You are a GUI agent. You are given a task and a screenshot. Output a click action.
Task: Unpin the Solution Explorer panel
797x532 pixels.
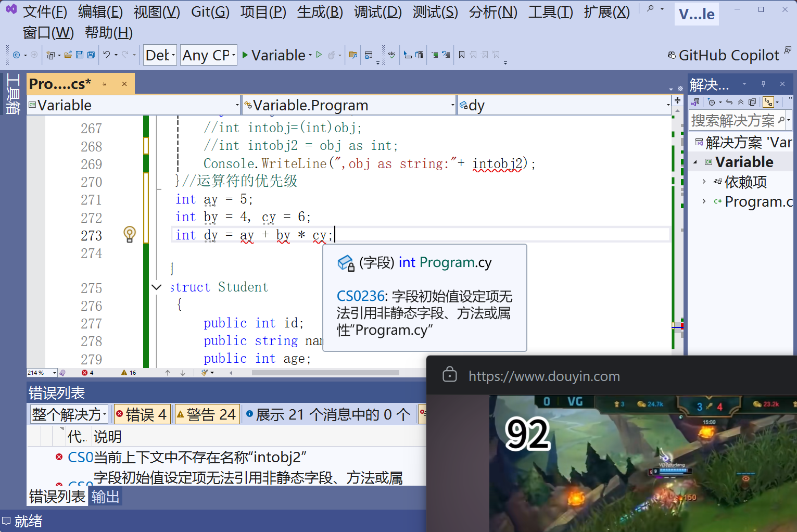coord(763,84)
